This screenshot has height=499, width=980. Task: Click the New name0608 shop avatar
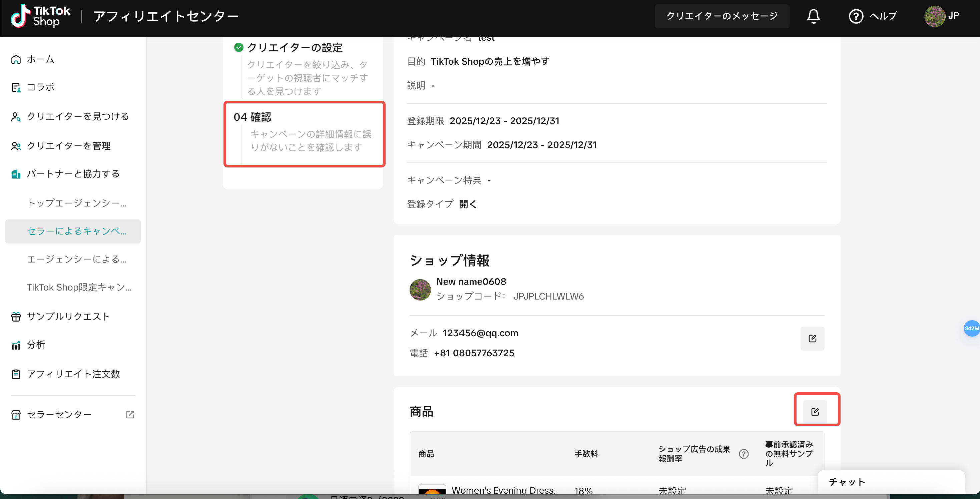[x=420, y=290]
